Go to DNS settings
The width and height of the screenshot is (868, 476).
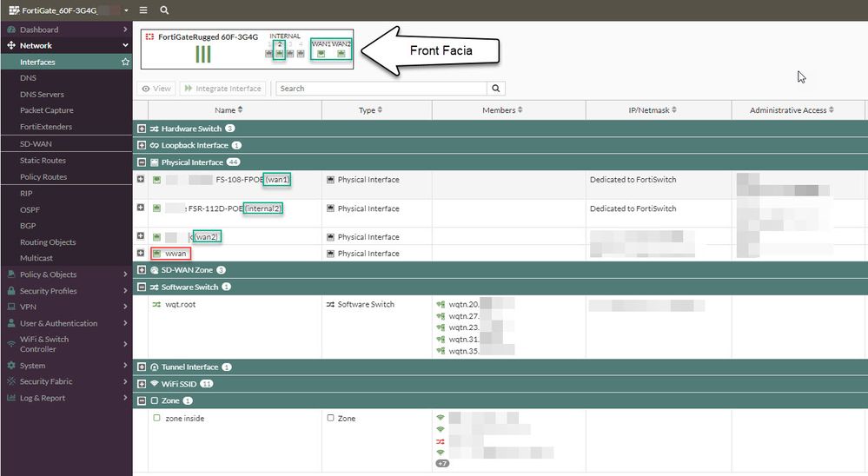click(x=28, y=78)
